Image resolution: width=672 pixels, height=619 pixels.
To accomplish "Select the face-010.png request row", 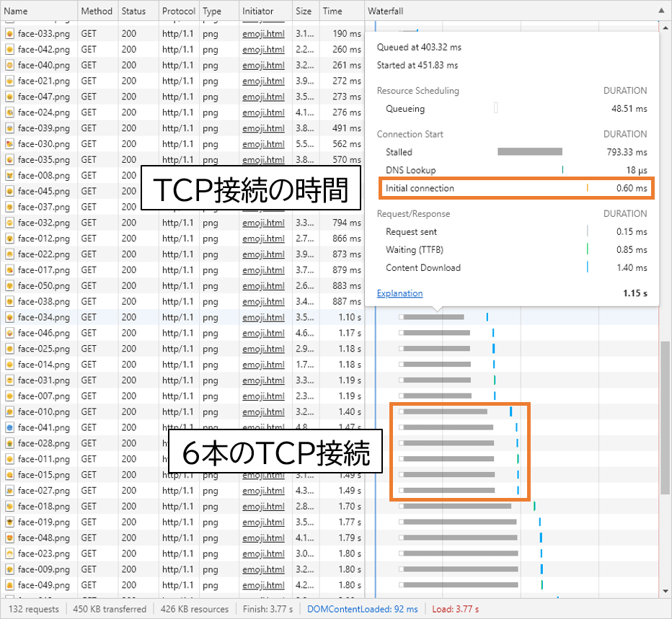I will tap(329, 411).
